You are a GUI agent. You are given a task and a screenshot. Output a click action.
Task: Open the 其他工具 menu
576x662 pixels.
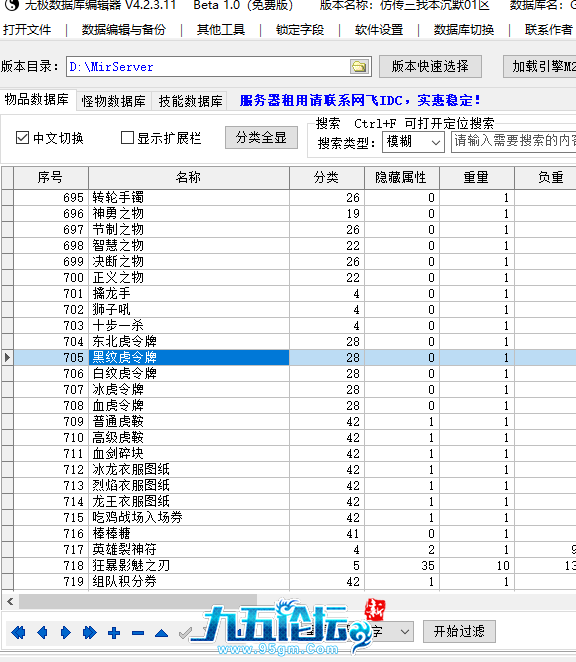point(220,30)
